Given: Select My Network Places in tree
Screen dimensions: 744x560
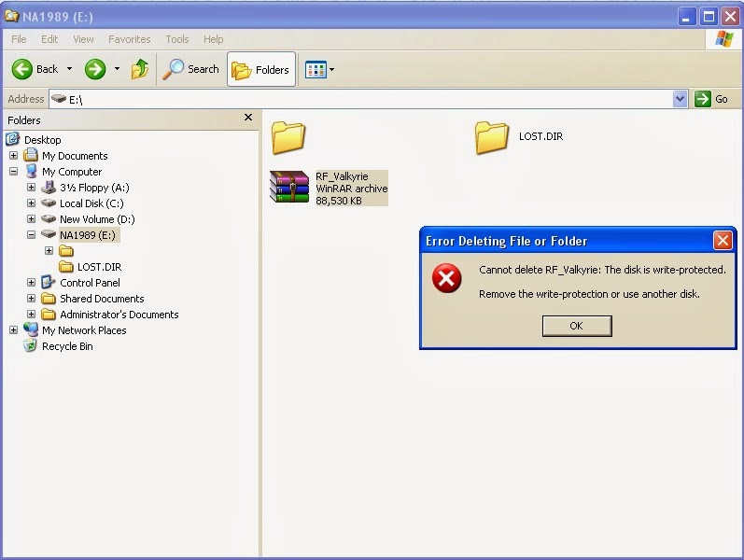Looking at the screenshot, I should [84, 330].
